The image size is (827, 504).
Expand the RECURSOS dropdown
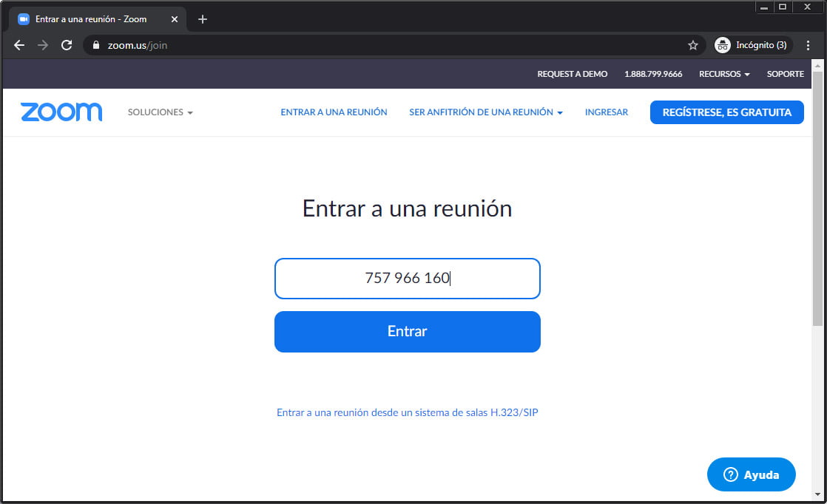point(724,74)
